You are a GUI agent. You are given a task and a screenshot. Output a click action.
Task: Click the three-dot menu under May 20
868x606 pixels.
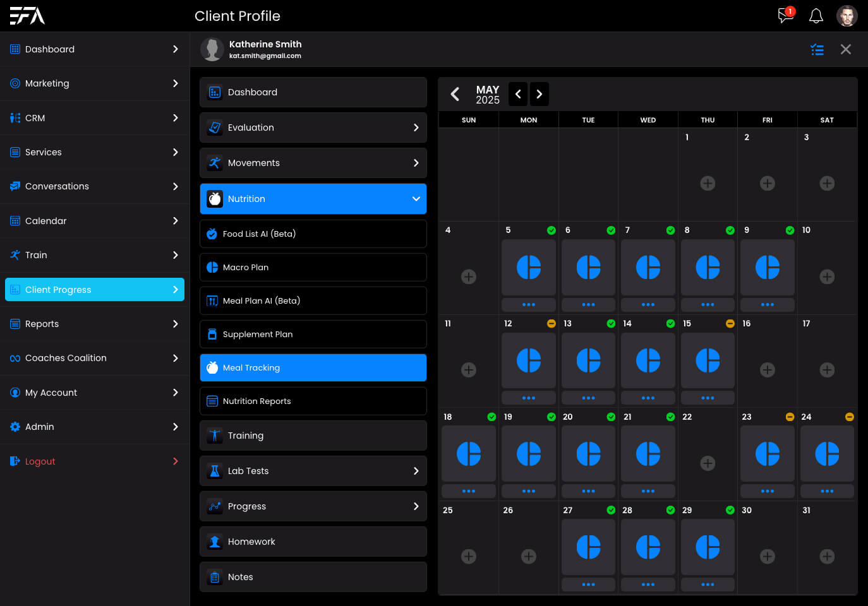pyautogui.click(x=588, y=491)
